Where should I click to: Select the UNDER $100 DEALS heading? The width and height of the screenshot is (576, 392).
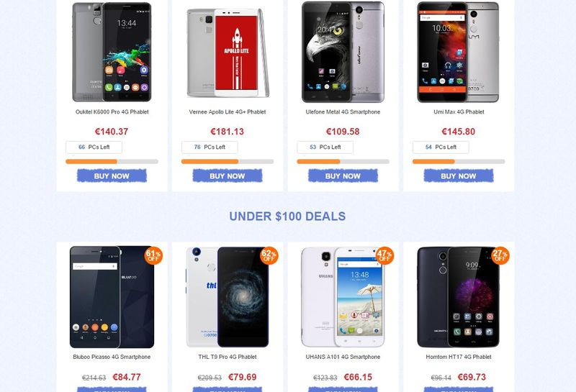[x=287, y=216]
